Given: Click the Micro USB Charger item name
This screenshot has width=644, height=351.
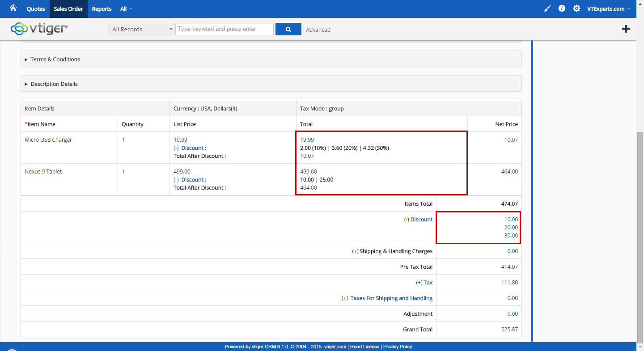Looking at the screenshot, I should coord(48,140).
